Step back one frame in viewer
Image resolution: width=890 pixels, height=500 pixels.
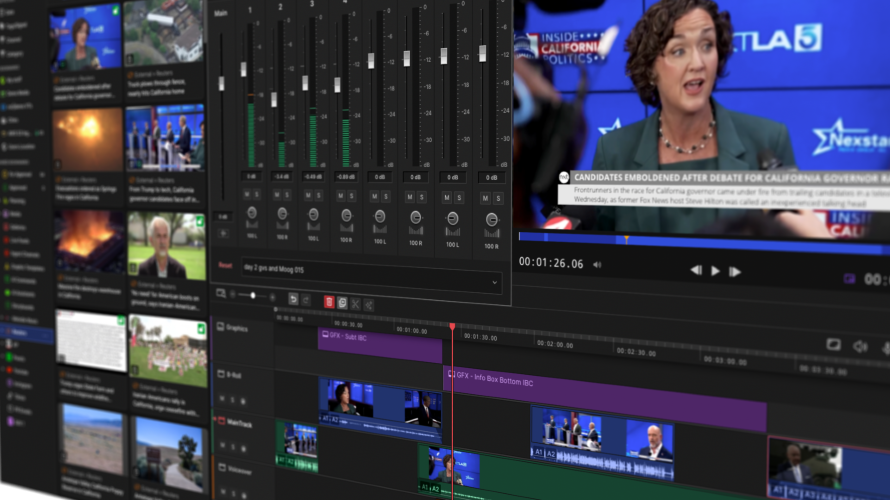[696, 270]
